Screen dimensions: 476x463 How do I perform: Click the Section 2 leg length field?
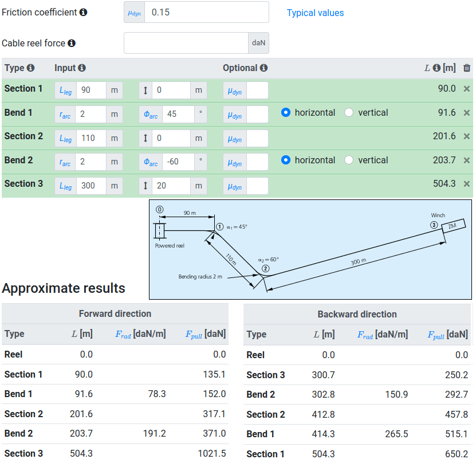pyautogui.click(x=91, y=138)
